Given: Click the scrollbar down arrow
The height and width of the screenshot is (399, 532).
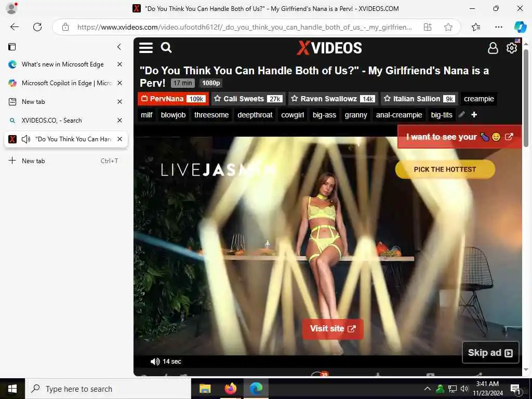Looking at the screenshot, I should [x=526, y=369].
